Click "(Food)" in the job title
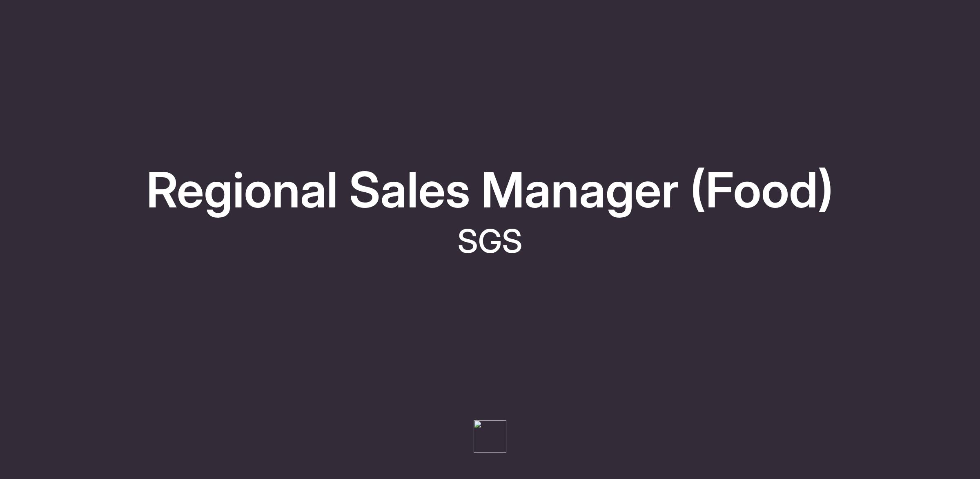This screenshot has height=479, width=980. tap(761, 191)
